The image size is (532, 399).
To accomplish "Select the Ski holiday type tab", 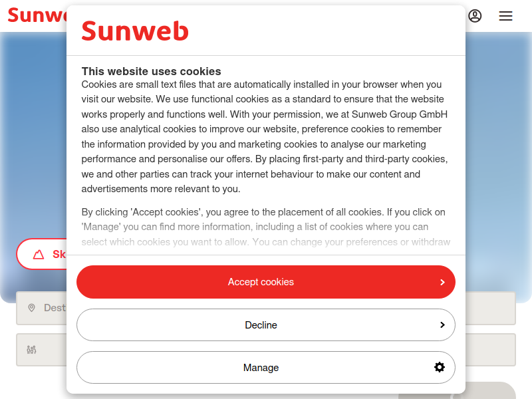I will (x=42, y=254).
